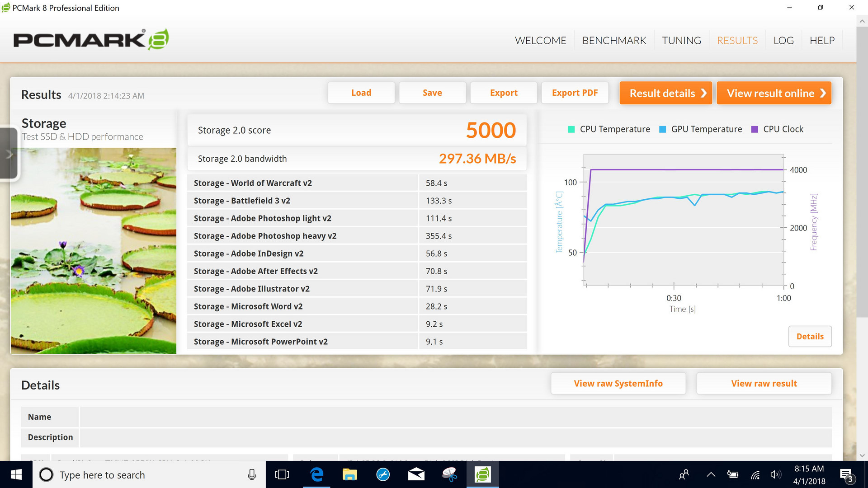Open Task View on taskbar
Viewport: 868px width, 488px height.
coord(282,474)
